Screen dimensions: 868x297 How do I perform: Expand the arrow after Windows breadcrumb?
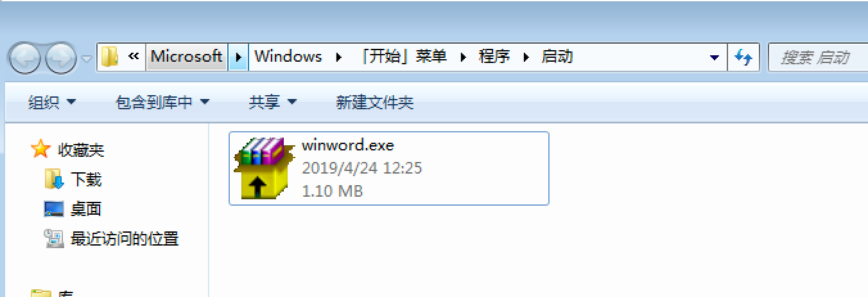coord(338,57)
